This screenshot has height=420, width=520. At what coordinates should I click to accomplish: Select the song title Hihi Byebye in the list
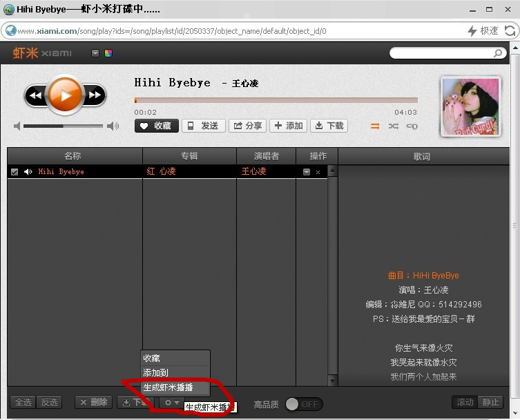coord(61,171)
